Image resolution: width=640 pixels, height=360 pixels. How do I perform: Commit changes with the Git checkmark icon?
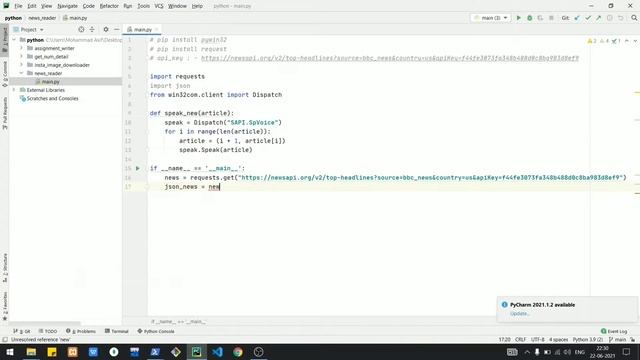click(588, 18)
